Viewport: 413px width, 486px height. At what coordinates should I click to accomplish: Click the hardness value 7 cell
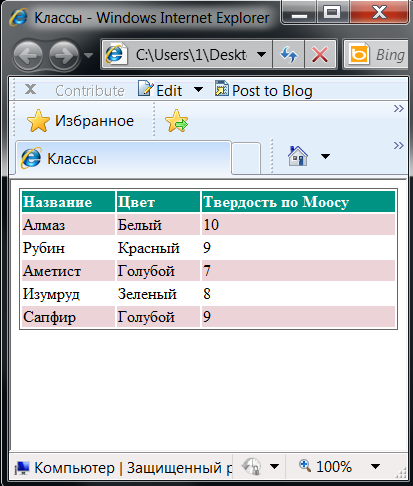298,271
